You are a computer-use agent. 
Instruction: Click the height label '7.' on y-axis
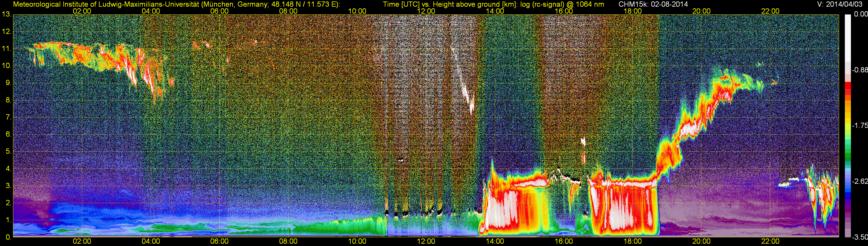pyautogui.click(x=8, y=117)
